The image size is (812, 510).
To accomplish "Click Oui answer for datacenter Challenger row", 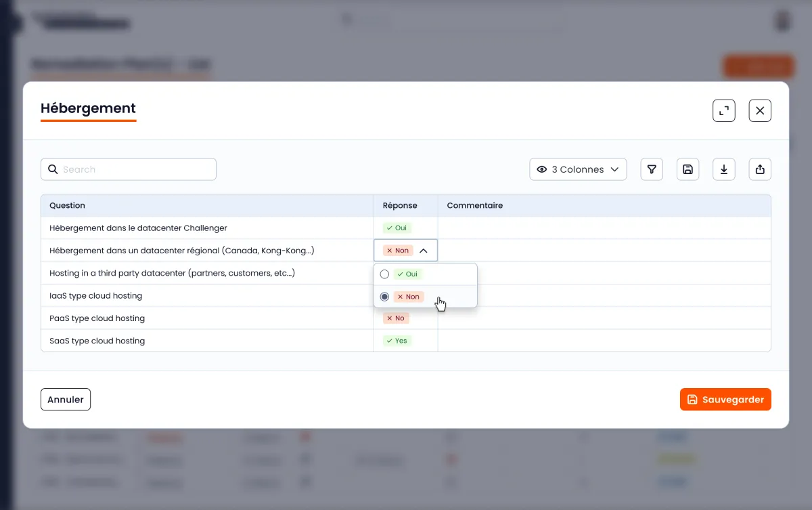I will [397, 228].
